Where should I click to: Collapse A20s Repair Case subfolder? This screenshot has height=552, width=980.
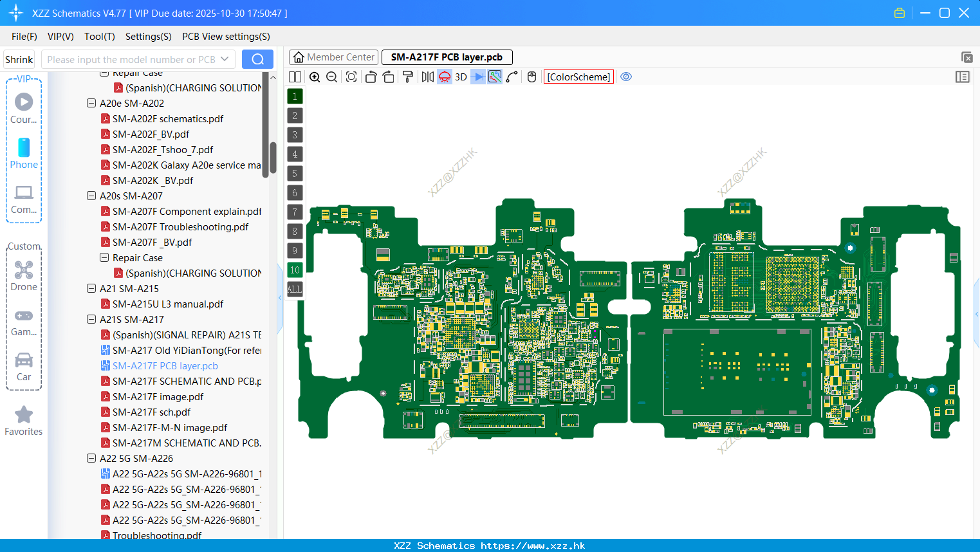click(x=104, y=257)
